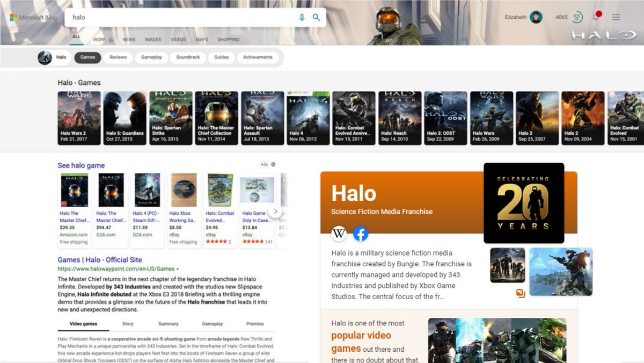Click the next arrow on the shopping carousel
Viewport: 644px width, 363px height.
[x=276, y=212]
